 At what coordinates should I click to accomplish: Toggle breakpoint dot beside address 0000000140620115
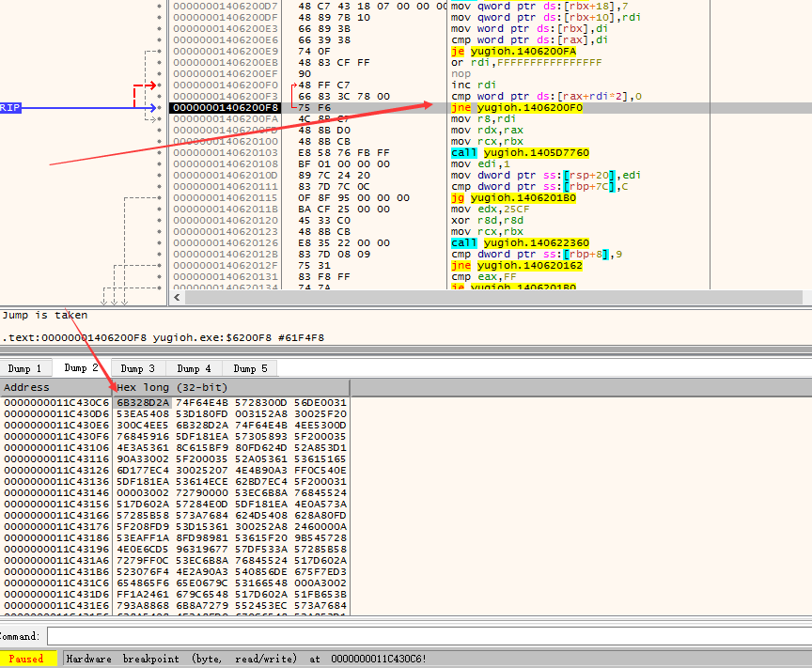(159, 198)
